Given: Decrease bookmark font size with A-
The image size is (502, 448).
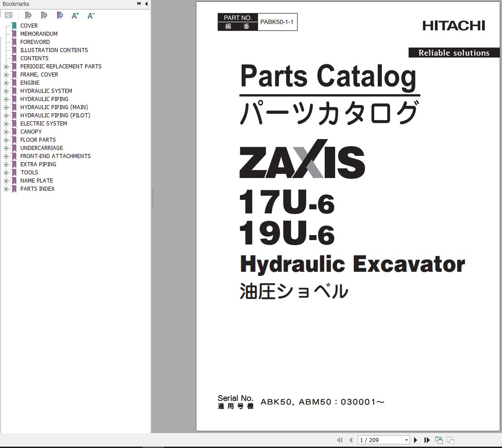Looking at the screenshot, I should point(91,15).
